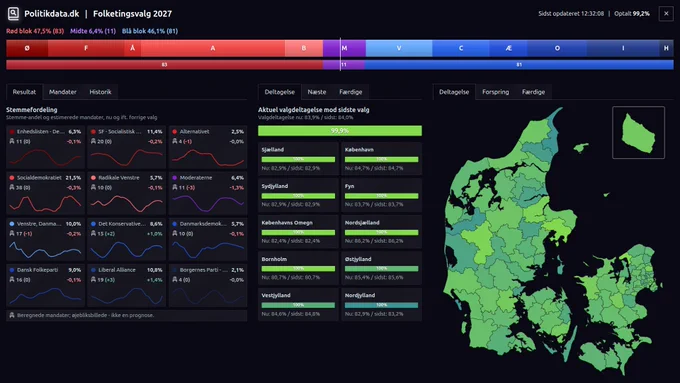Select the B segment in the party bar

pyautogui.click(x=304, y=48)
